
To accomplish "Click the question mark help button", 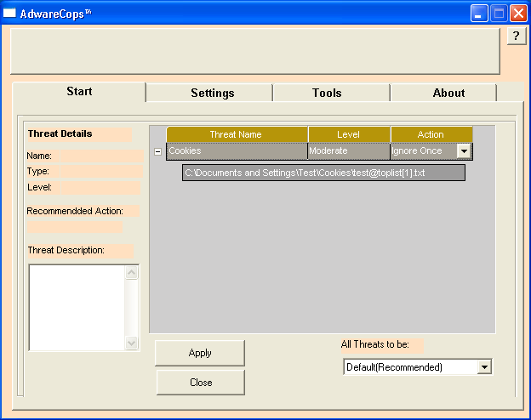I will 516,36.
